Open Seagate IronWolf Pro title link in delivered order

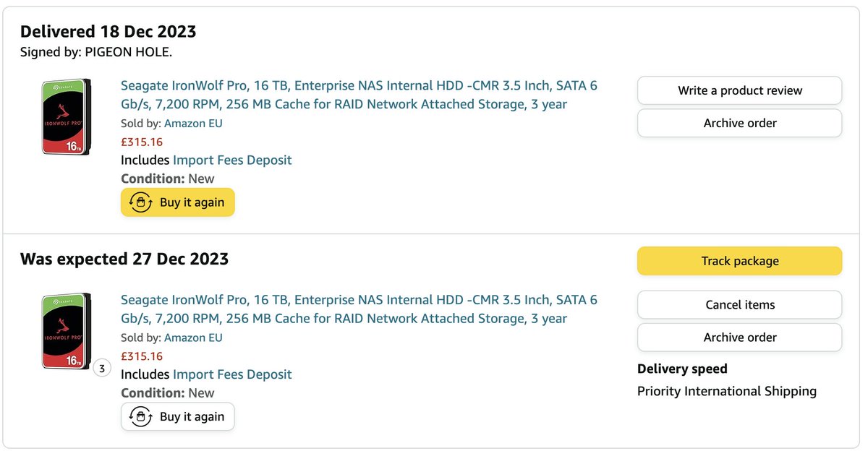[359, 95]
